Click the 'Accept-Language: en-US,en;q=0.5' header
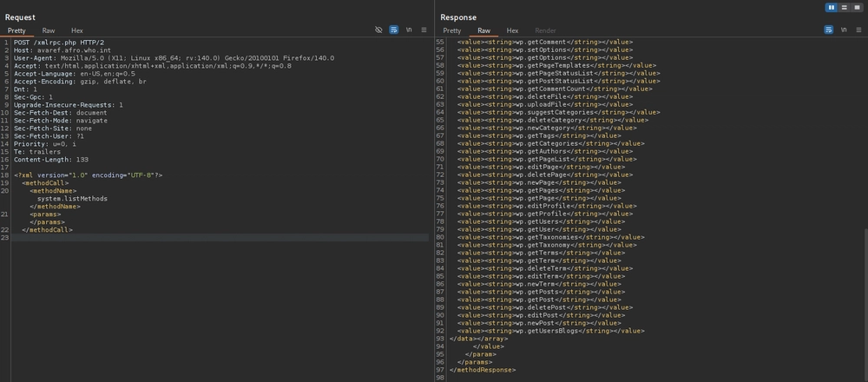Screen dimensions: 868x382 pyautogui.click(x=74, y=73)
